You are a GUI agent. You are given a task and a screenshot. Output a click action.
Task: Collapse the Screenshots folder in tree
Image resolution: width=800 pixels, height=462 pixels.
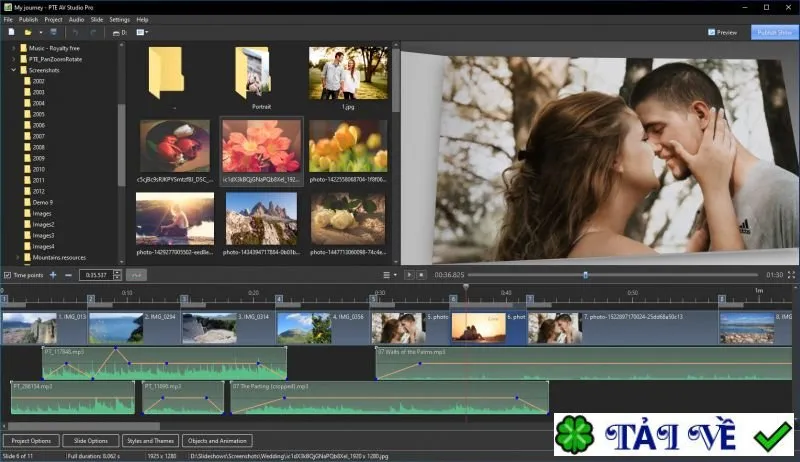[x=14, y=70]
